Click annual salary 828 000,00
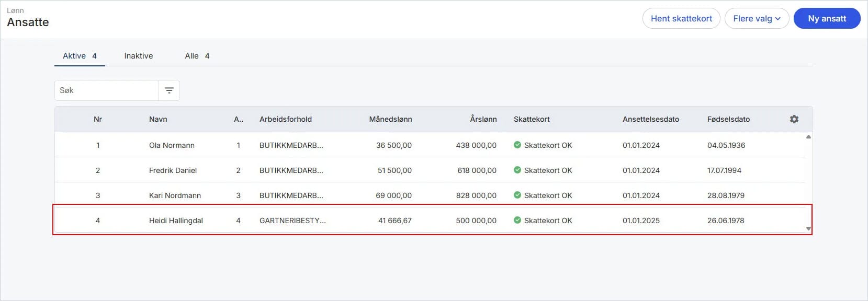 pos(476,195)
